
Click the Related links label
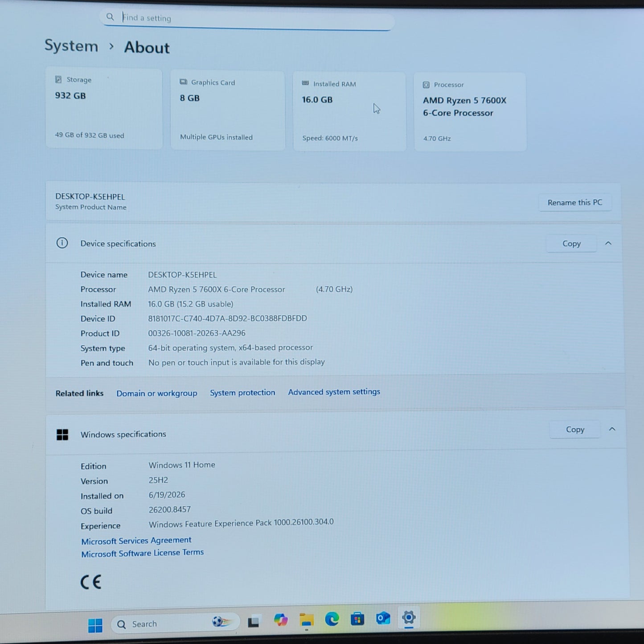[79, 393]
